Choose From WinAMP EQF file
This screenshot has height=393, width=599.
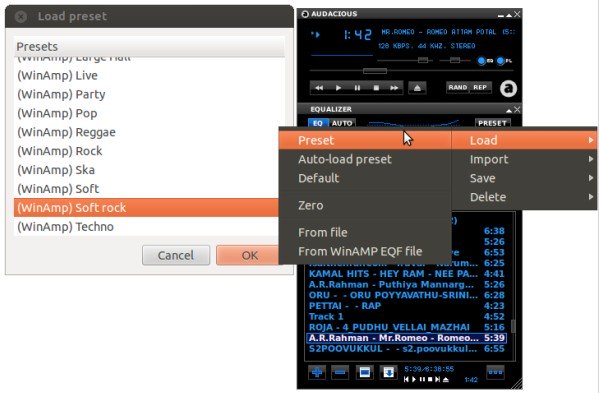365,251
